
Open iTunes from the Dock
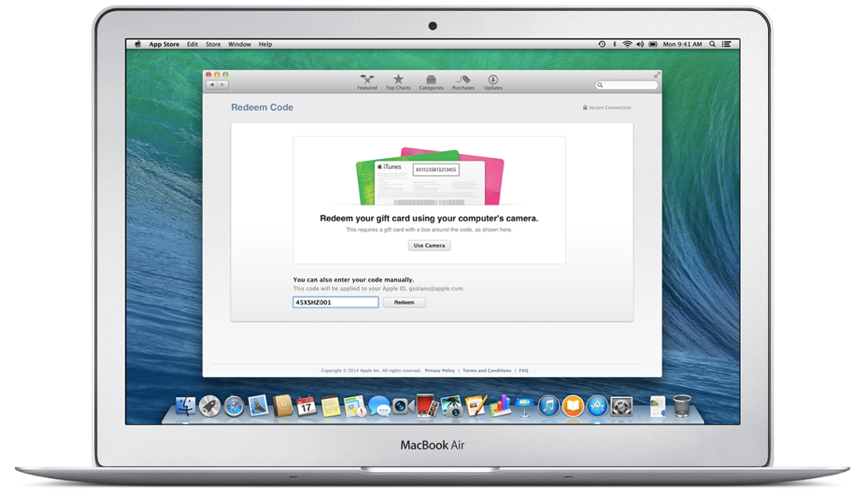[x=548, y=406]
